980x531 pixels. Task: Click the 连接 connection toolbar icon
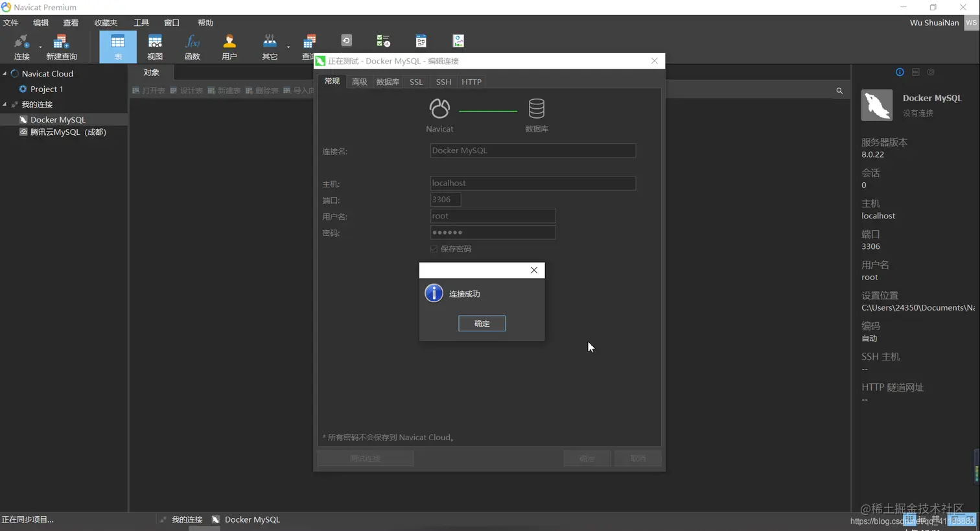point(22,47)
